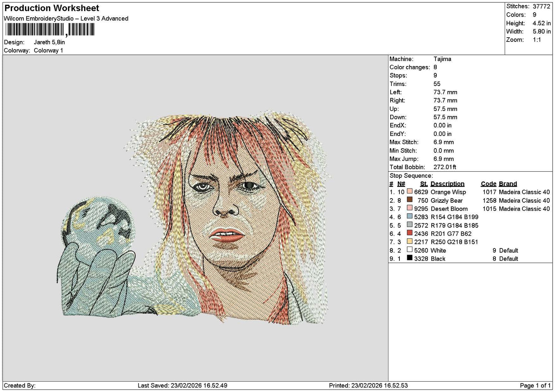555x392 pixels.
Task: Click the Colors value 9 in header
Action: 534,15
